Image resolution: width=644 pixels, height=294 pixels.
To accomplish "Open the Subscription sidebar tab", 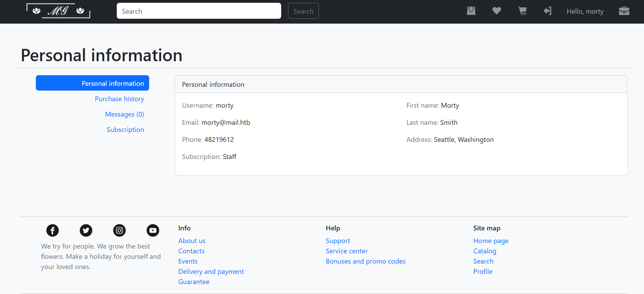I will pos(125,130).
